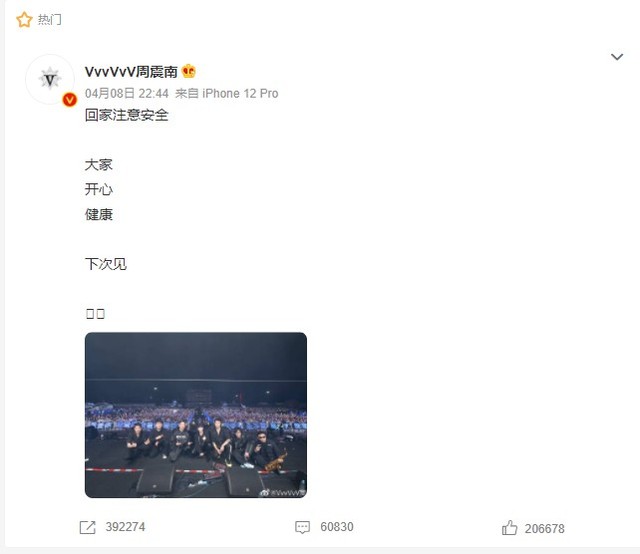Viewport: 640px width, 554px height.
Task: Click the like count 206678
Action: click(x=544, y=529)
